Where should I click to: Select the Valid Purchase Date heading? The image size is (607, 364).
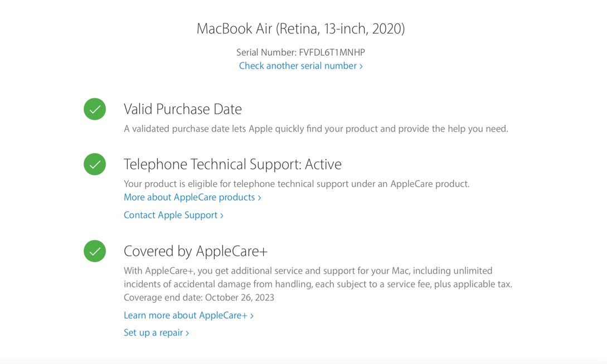(x=183, y=109)
